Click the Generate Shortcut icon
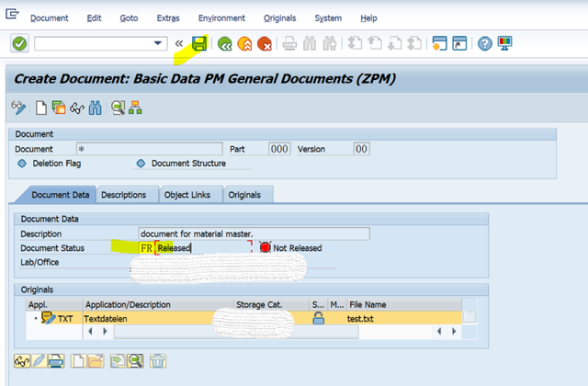The width and height of the screenshot is (588, 386). click(x=459, y=43)
